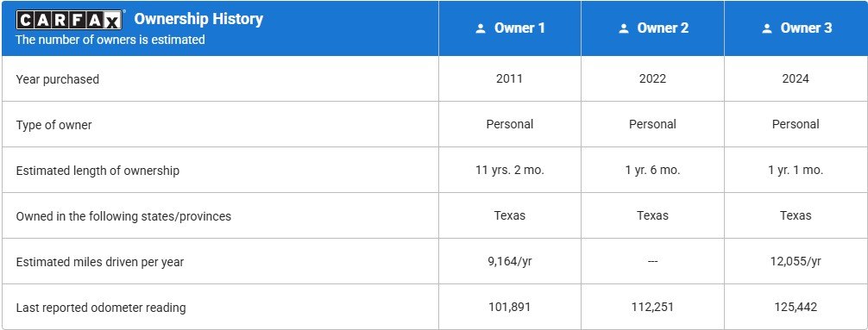This screenshot has height=330, width=868.
Task: Select the Owner 1 column header
Action: [x=510, y=28]
